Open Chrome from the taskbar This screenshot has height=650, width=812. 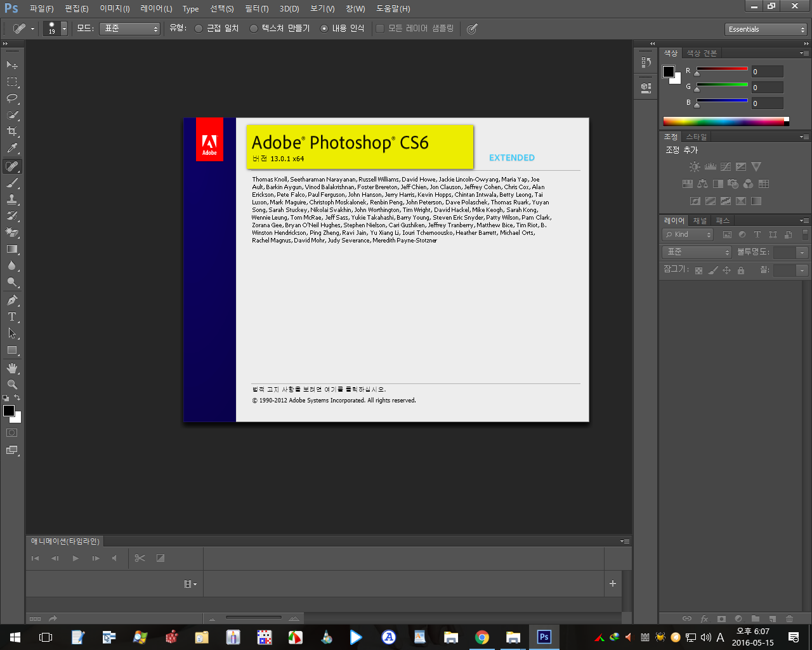point(482,637)
